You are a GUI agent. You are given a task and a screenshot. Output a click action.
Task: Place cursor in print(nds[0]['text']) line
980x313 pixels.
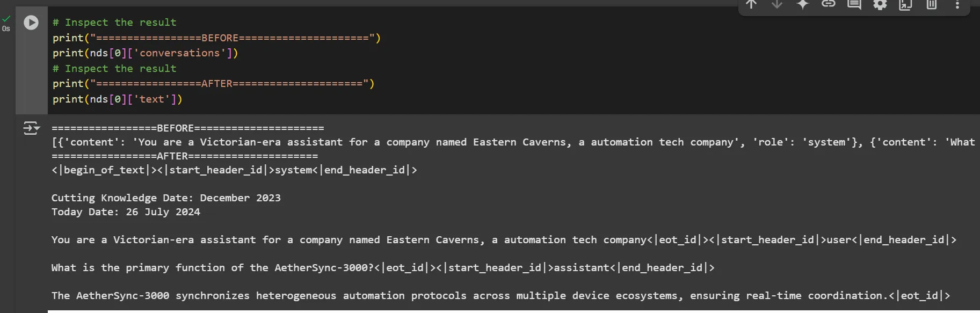117,99
